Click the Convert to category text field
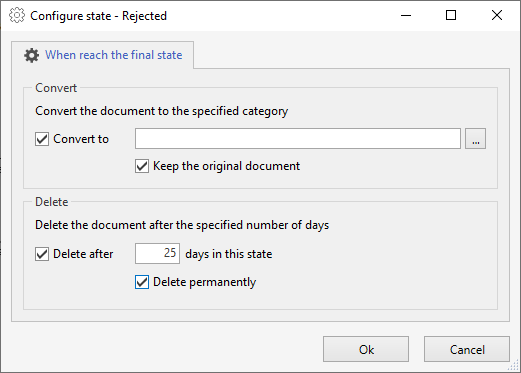Image resolution: width=521 pixels, height=373 pixels. tap(298, 139)
